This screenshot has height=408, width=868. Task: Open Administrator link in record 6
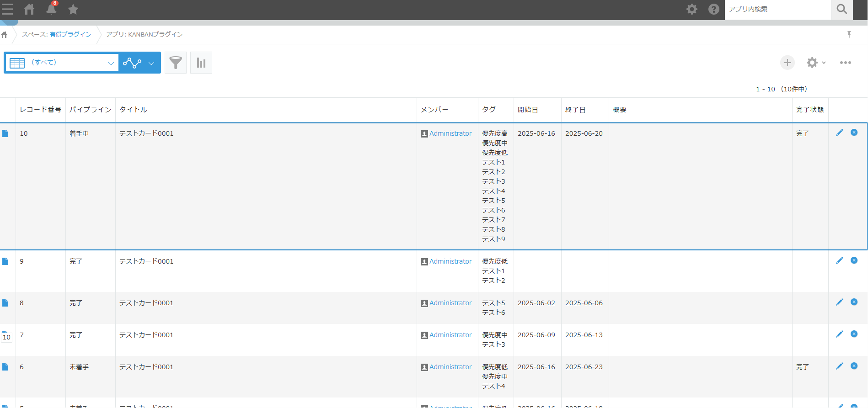click(450, 367)
